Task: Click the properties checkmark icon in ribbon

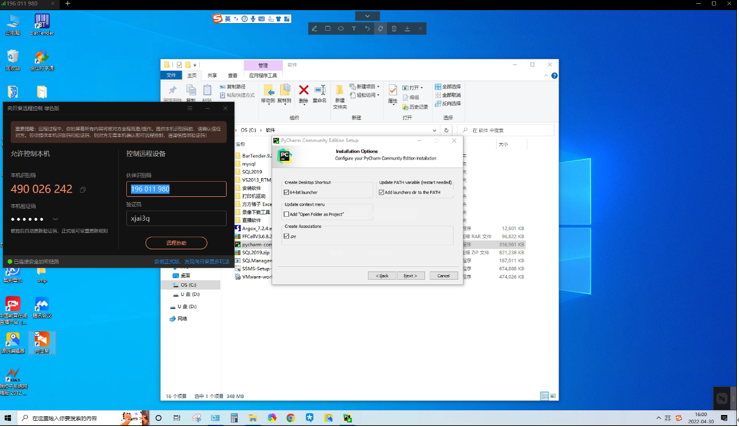Action: tap(393, 90)
